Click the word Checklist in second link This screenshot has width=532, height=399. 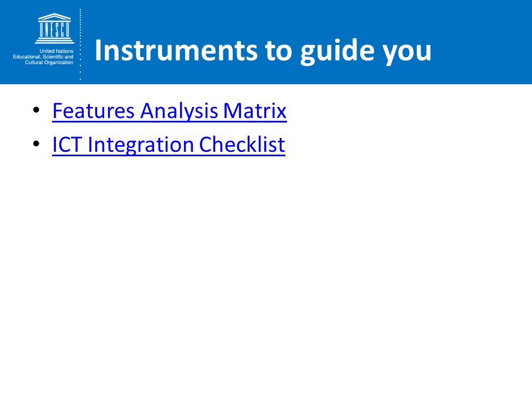[242, 145]
